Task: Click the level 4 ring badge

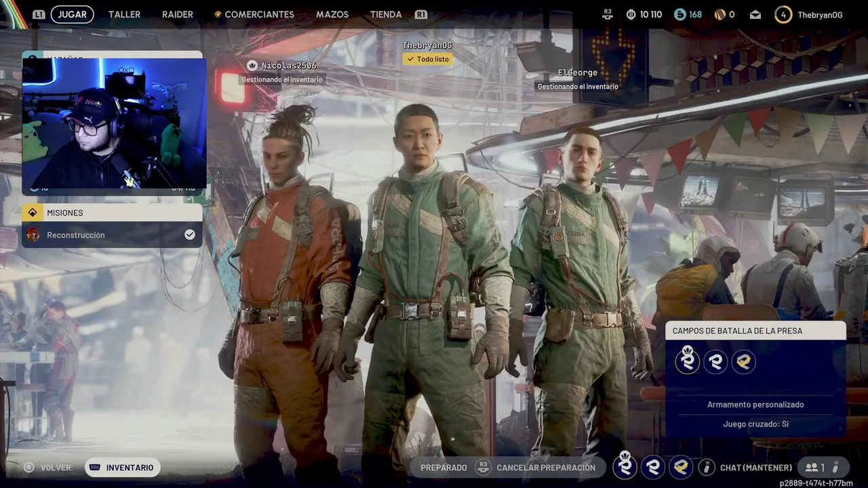Action: pos(783,14)
